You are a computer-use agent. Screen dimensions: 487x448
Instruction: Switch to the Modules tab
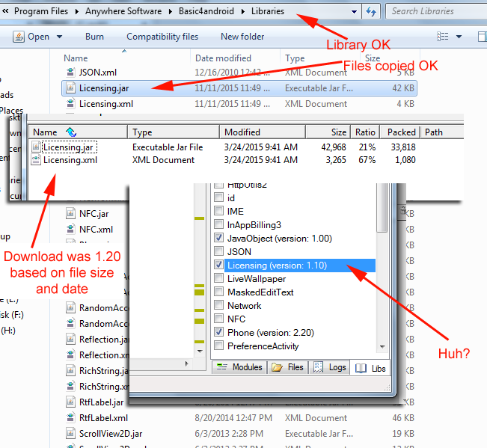pos(240,367)
